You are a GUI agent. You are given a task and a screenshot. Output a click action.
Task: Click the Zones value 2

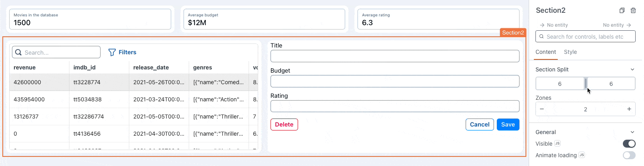585,109
